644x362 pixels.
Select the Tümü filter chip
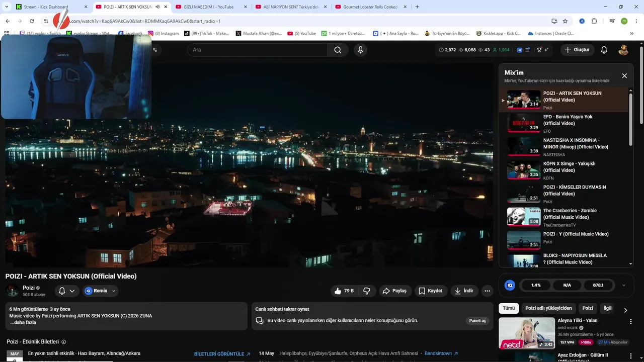tap(509, 308)
